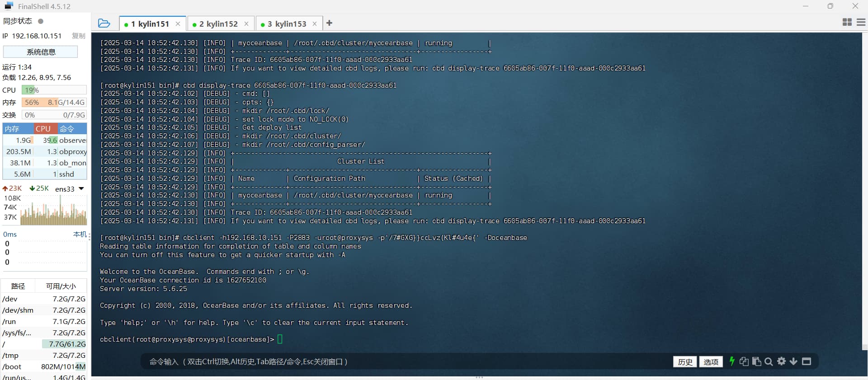Screen dimensions: 868x380
Task: Close the kylin152 tab
Action: click(x=246, y=23)
